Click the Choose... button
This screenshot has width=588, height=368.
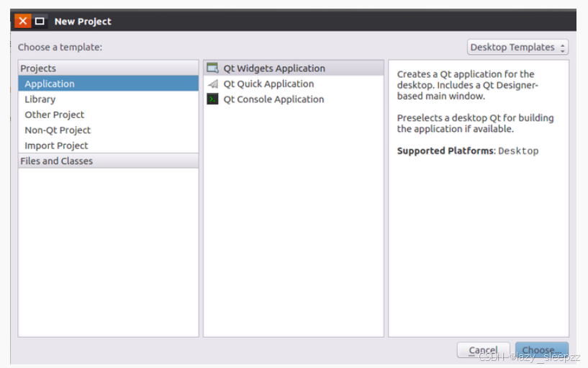(542, 350)
